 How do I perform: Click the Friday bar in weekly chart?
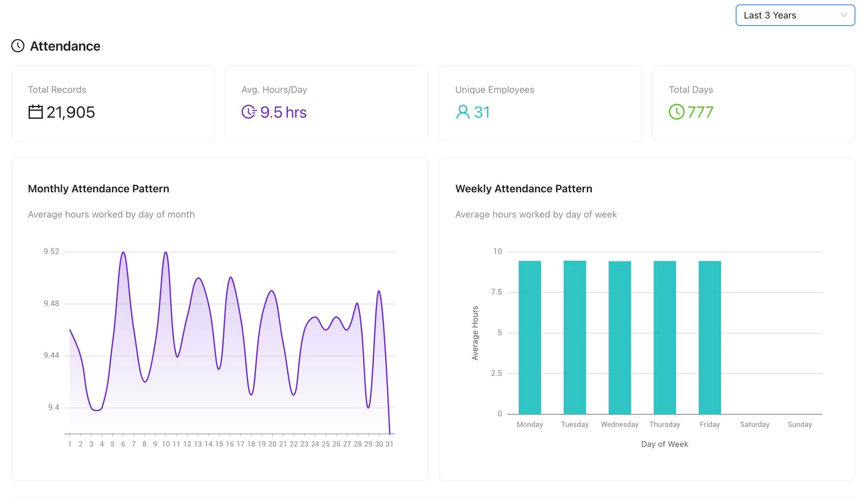tap(710, 338)
